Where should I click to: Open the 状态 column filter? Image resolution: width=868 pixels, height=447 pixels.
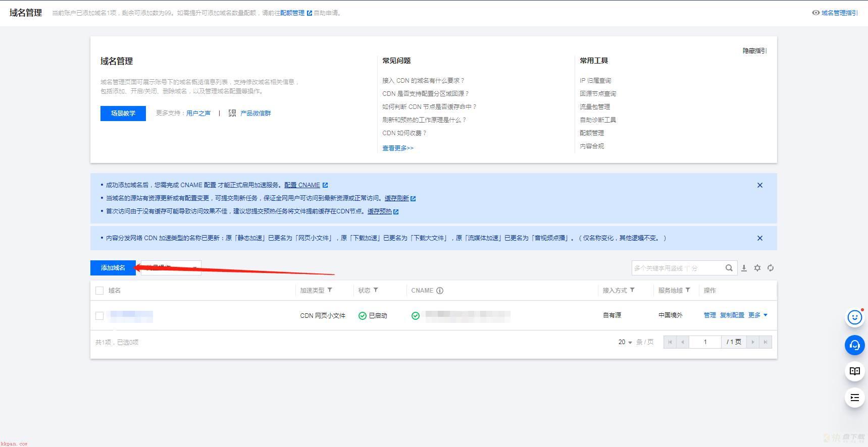point(376,290)
